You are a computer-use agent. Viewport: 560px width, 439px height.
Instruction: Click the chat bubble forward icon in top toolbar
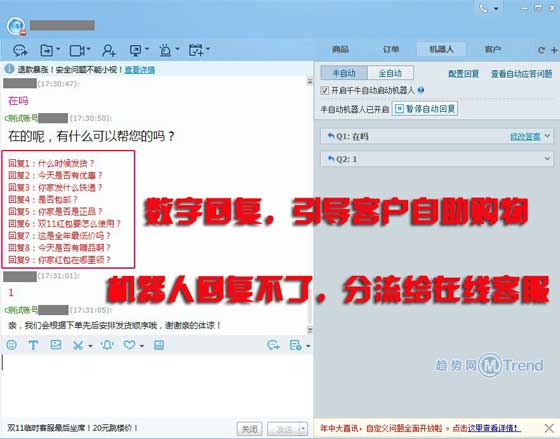pos(20,50)
